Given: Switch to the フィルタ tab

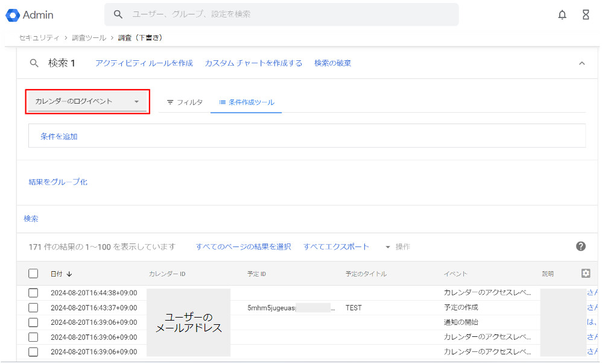Looking at the screenshot, I should coord(185,102).
